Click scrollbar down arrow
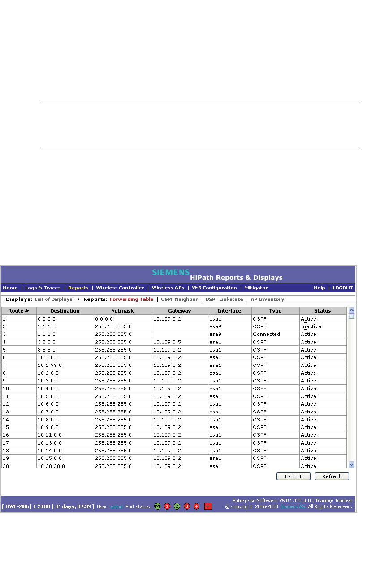 tap(352, 465)
